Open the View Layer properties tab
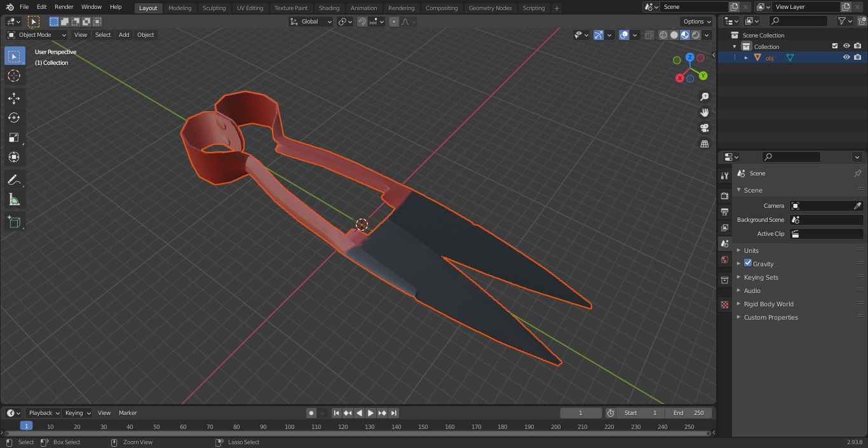The width and height of the screenshot is (868, 448). pos(724,227)
